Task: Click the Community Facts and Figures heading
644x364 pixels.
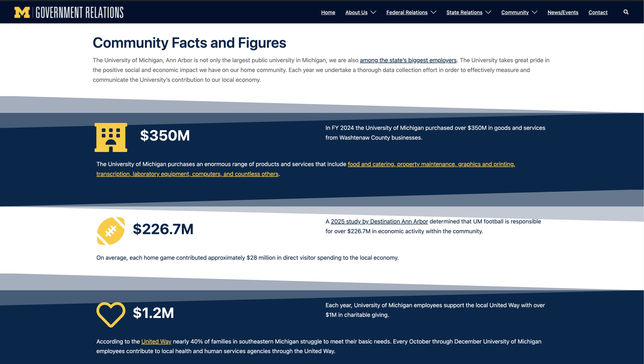Action: pos(189,43)
